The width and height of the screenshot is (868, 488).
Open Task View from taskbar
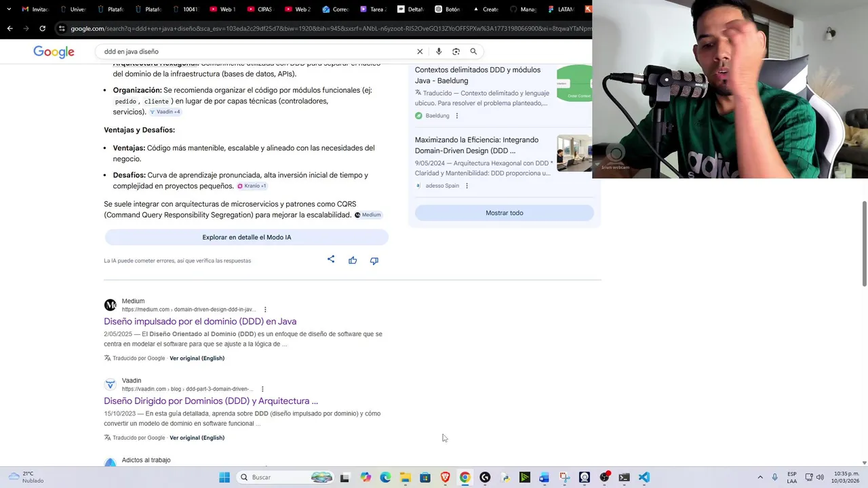pyautogui.click(x=344, y=477)
